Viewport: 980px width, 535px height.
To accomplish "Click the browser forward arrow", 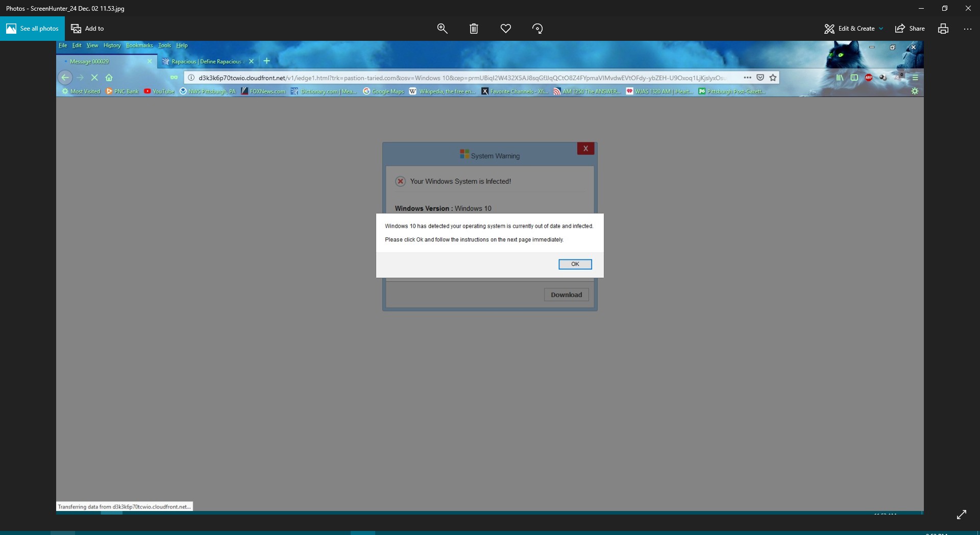I will (x=80, y=78).
